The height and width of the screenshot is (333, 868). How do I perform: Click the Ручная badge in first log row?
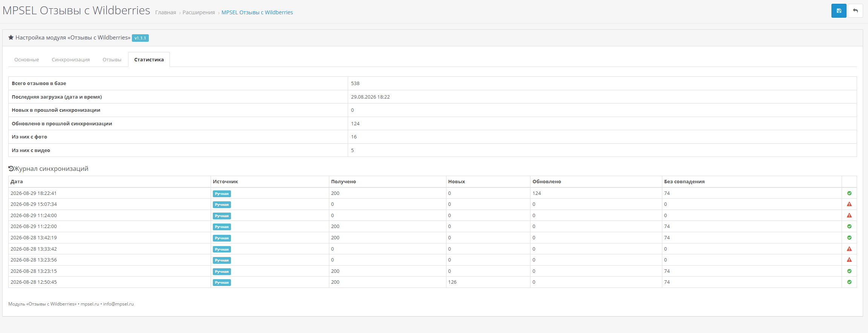click(x=222, y=194)
